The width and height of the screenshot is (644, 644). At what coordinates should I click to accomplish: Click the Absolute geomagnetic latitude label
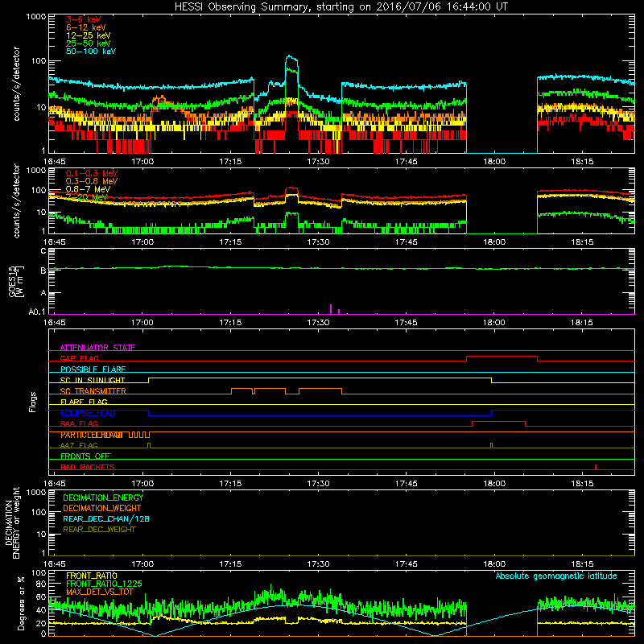point(556,576)
